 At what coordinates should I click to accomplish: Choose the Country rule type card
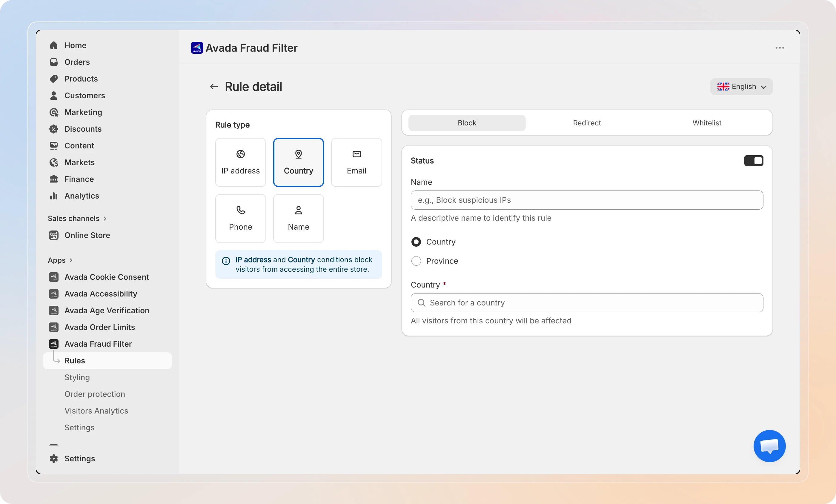(299, 162)
